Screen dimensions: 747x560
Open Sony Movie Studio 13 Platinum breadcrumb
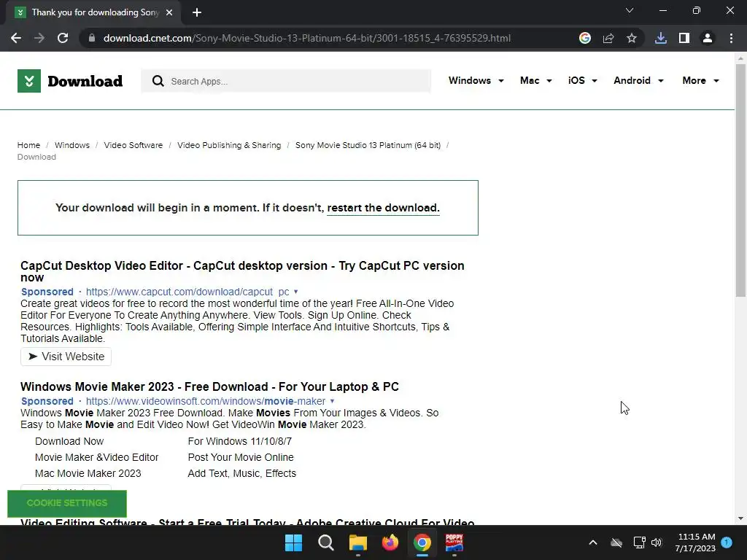point(368,145)
